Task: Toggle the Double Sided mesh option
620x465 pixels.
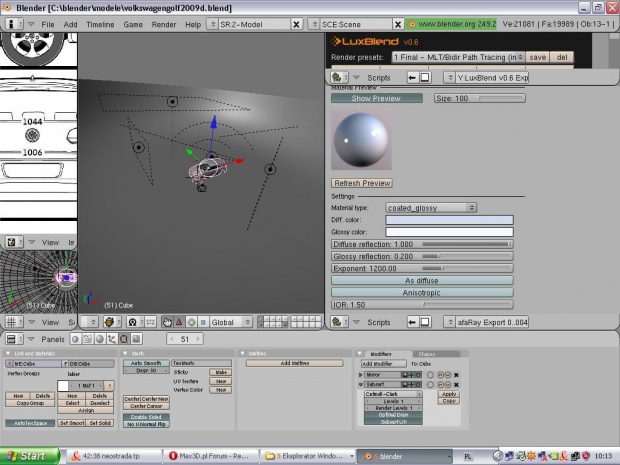Action: click(x=144, y=417)
